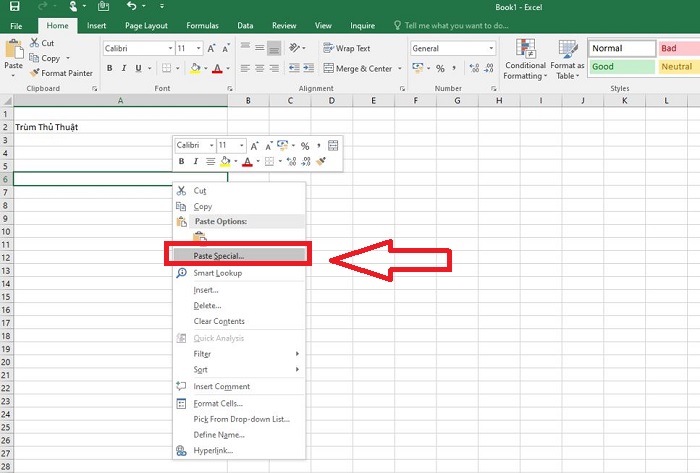
Task: Toggle Bold in the ribbon Font group
Action: pyautogui.click(x=109, y=68)
